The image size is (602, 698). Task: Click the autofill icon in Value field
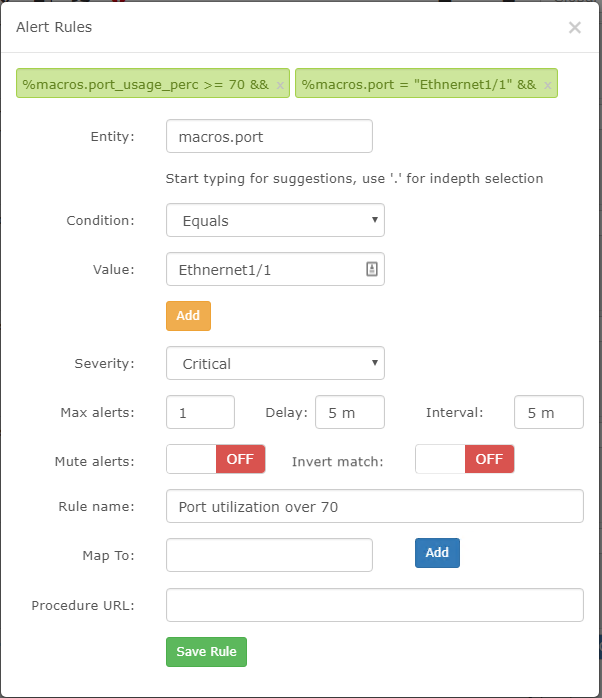(x=372, y=269)
